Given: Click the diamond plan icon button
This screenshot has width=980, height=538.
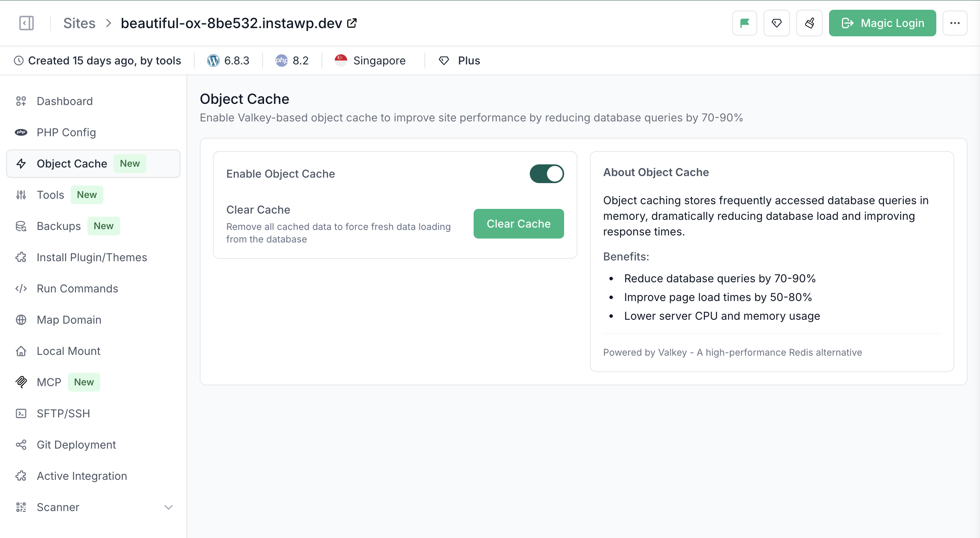Looking at the screenshot, I should tap(776, 23).
